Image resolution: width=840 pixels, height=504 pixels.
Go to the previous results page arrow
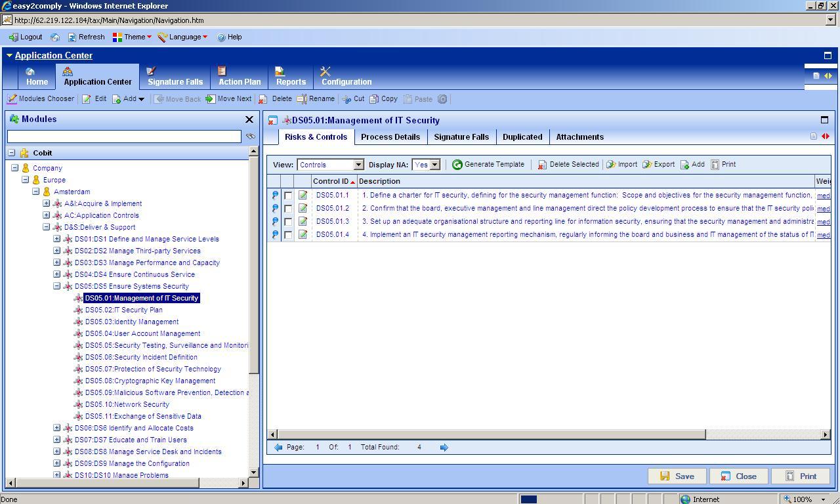click(x=278, y=448)
